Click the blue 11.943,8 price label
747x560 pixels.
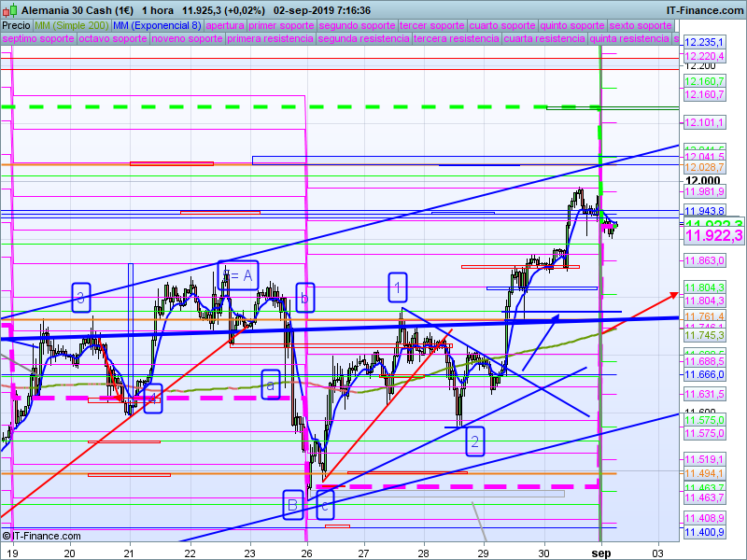point(704,211)
